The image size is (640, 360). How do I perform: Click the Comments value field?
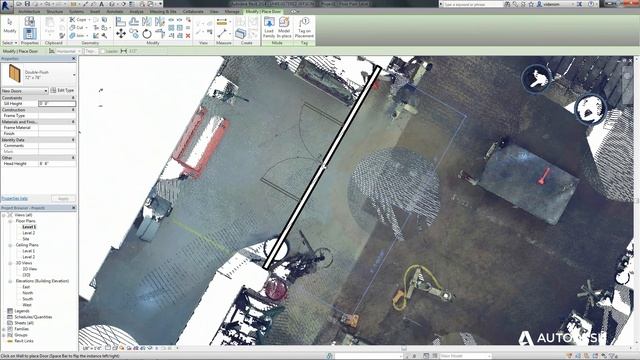click(x=57, y=145)
